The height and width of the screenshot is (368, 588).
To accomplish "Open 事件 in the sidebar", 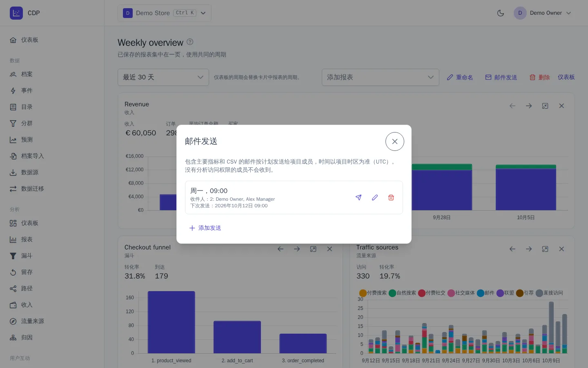I will (52, 91).
